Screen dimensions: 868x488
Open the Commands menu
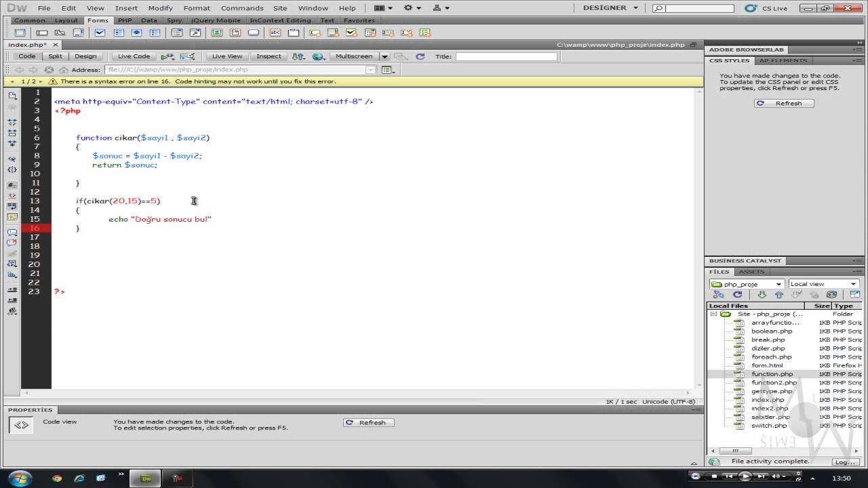click(x=242, y=8)
